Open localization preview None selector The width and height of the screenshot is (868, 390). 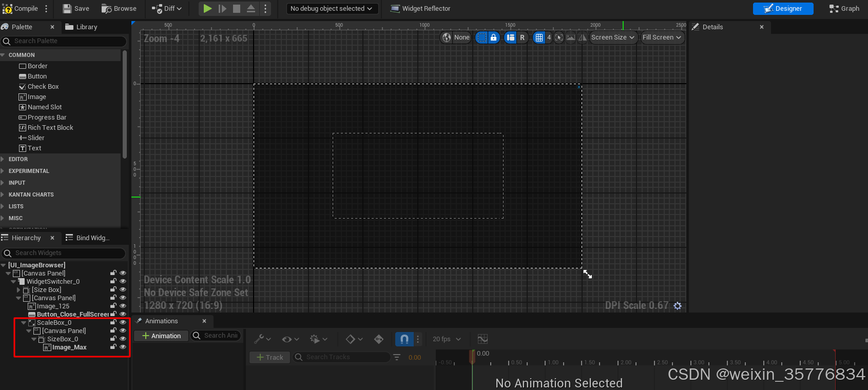456,37
